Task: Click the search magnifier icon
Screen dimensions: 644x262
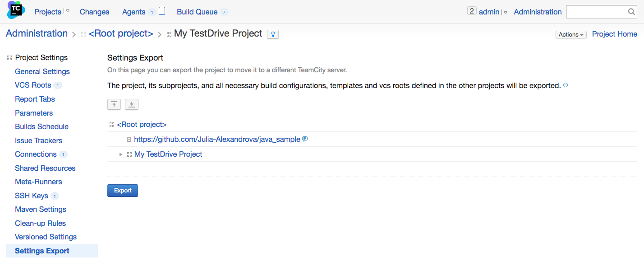Action: pyautogui.click(x=631, y=12)
